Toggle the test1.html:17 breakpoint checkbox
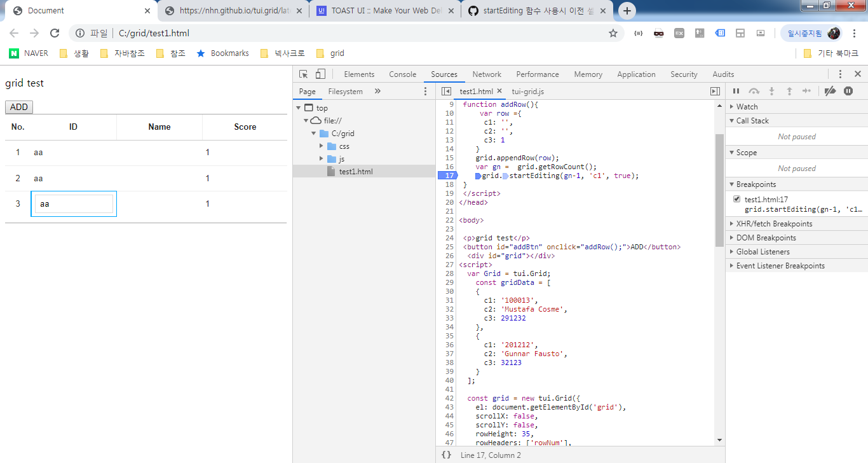Image resolution: width=868 pixels, height=463 pixels. click(736, 198)
